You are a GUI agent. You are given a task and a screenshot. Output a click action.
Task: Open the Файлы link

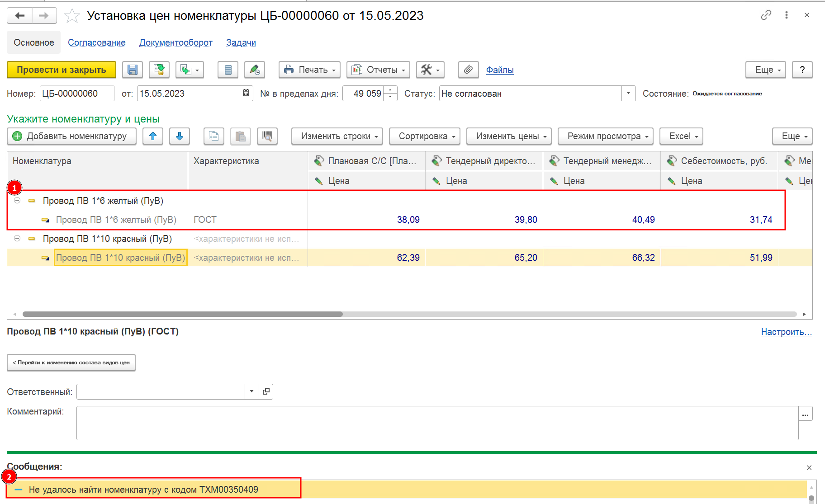point(500,70)
